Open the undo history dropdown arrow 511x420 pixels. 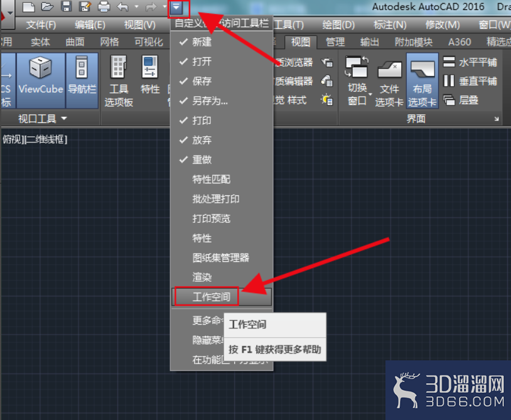pos(137,6)
